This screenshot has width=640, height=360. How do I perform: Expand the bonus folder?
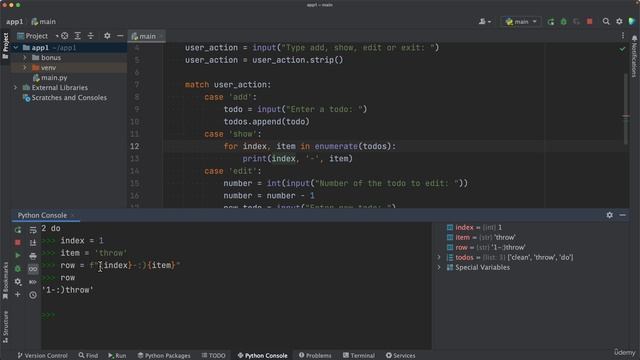pos(25,58)
